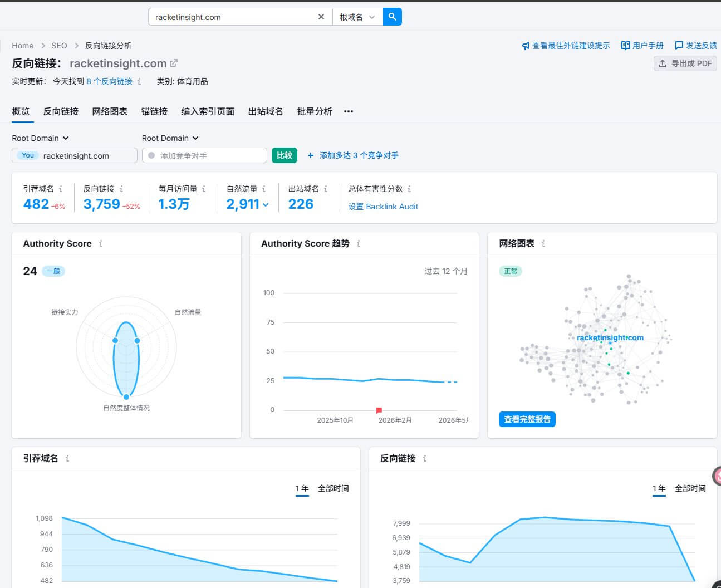The width and height of the screenshot is (721, 588).
Task: Show info for Authority Score 趋势 card
Action: tap(359, 243)
